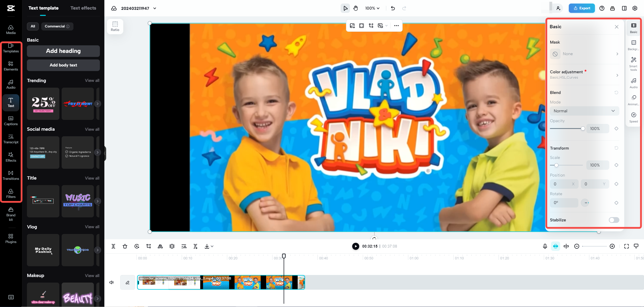Switch to the Text effects tab
Image resolution: width=644 pixels, height=307 pixels.
tap(83, 8)
